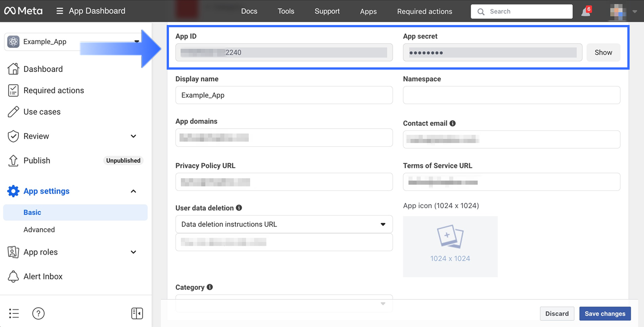Click the help question mark icon

coord(38,313)
